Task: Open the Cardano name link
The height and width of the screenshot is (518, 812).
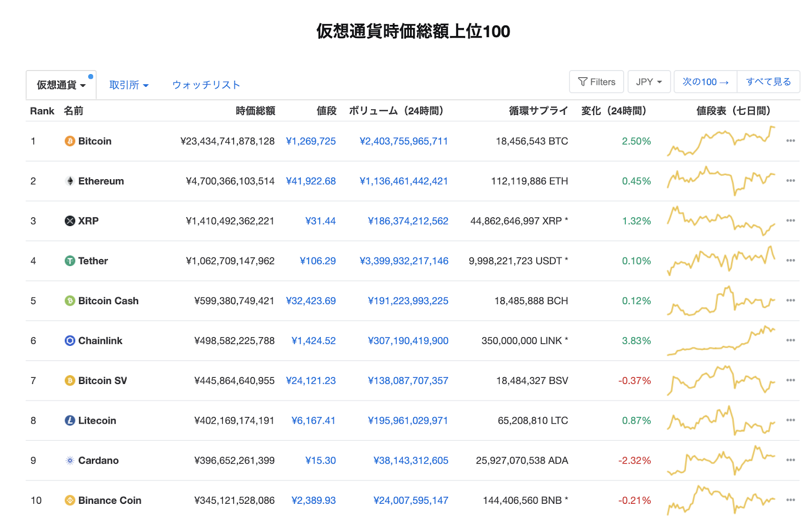Action: click(x=98, y=461)
